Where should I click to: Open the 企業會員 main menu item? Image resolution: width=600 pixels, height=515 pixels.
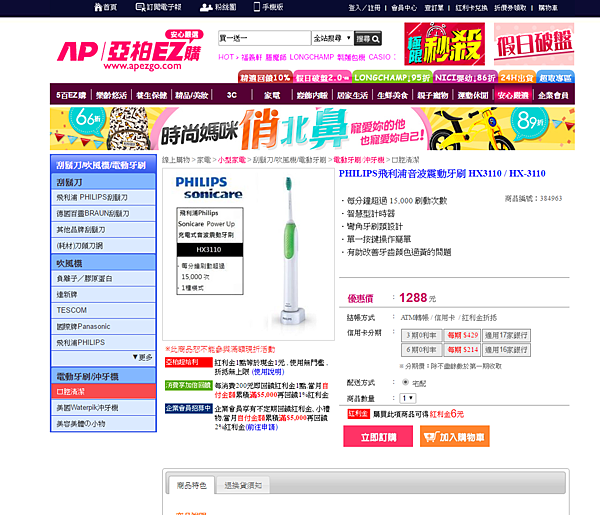(x=553, y=95)
